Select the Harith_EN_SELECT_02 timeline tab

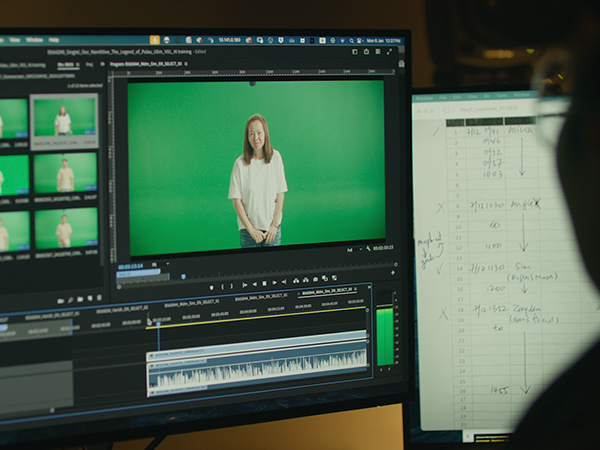tap(122, 310)
